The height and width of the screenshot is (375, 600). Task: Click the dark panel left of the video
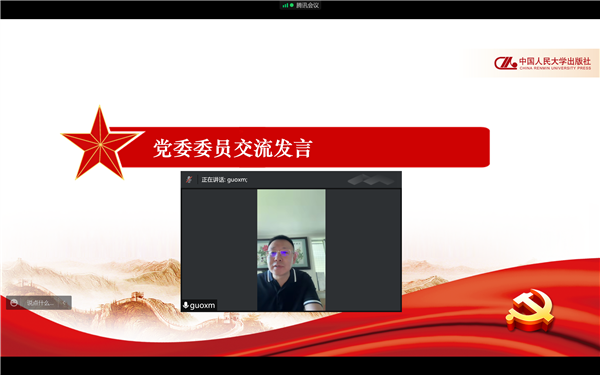219,245
